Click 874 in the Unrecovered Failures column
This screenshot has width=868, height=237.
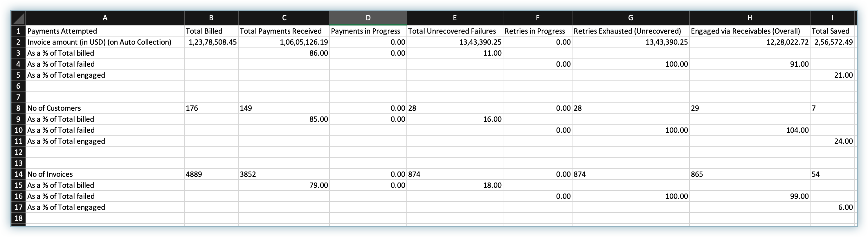click(x=455, y=174)
